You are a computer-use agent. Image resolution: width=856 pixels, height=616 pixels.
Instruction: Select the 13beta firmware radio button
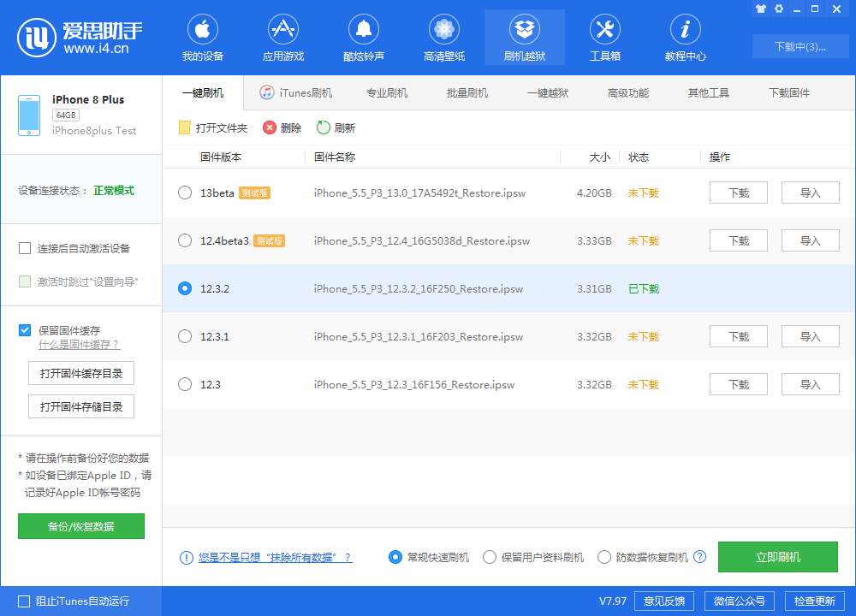184,192
